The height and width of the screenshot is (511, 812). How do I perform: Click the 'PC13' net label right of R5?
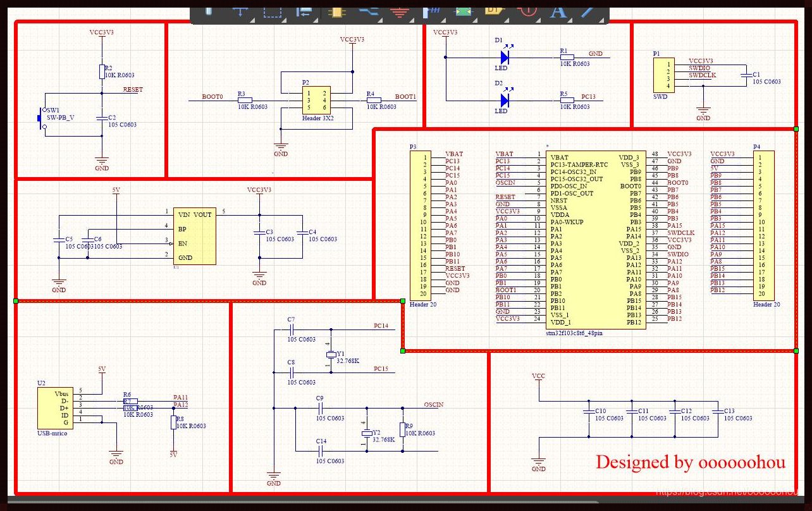tap(589, 97)
